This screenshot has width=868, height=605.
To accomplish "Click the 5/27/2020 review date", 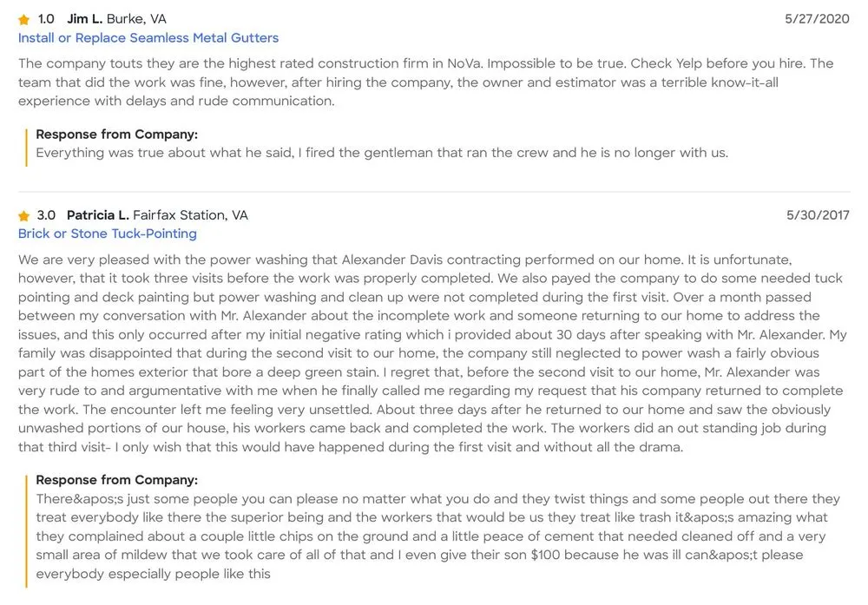I will click(817, 18).
